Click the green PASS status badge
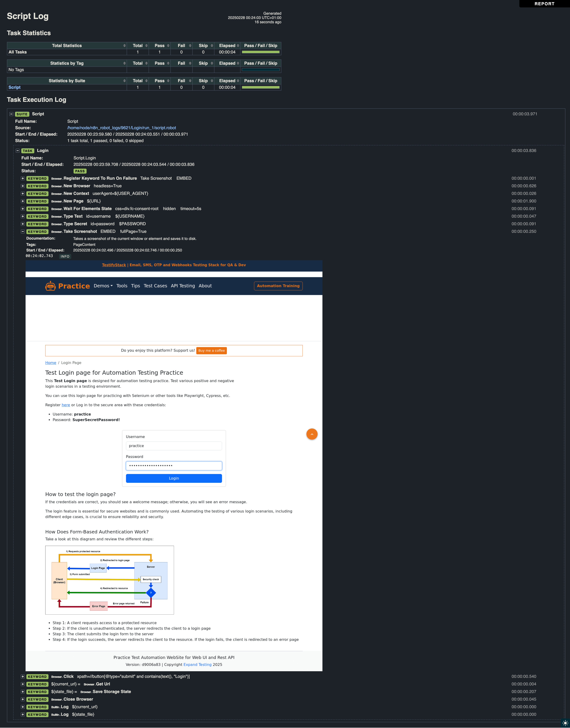This screenshot has width=570, height=728. pyautogui.click(x=80, y=171)
